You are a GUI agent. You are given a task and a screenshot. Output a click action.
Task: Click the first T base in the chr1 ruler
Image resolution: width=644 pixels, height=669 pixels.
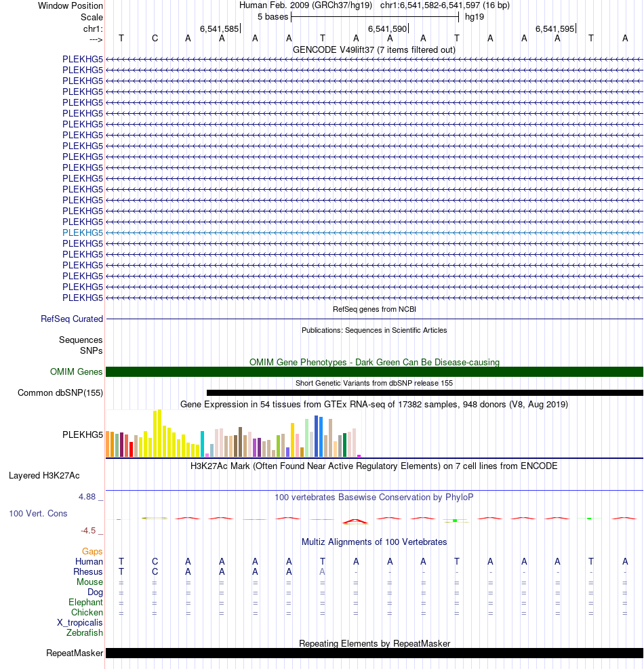121,39
